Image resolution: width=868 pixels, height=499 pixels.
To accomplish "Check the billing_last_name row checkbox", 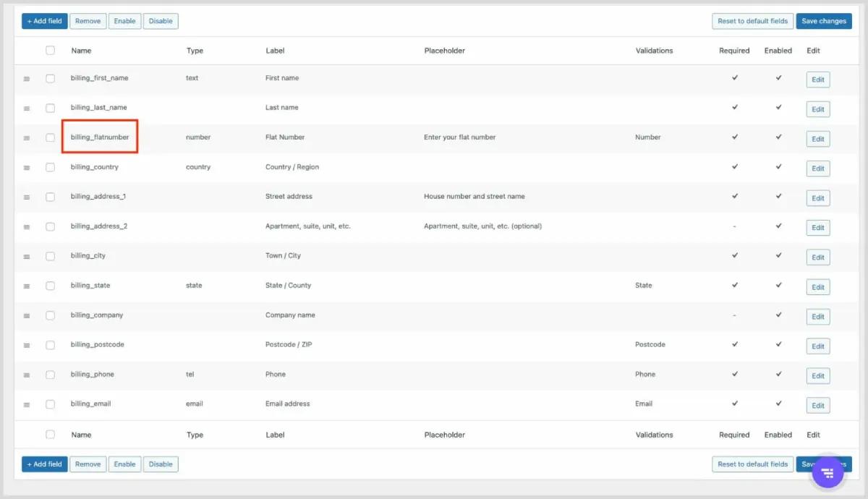I will tap(50, 108).
